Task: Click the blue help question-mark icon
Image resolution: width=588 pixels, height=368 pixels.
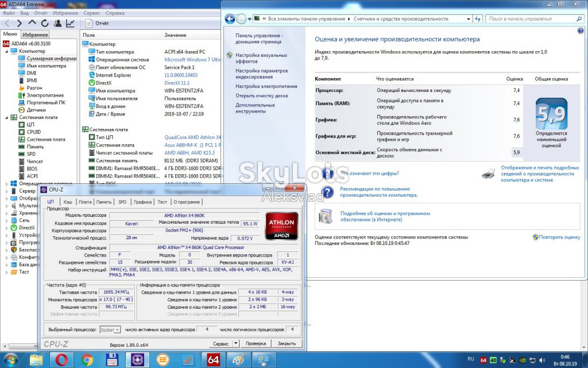Action: (x=581, y=31)
